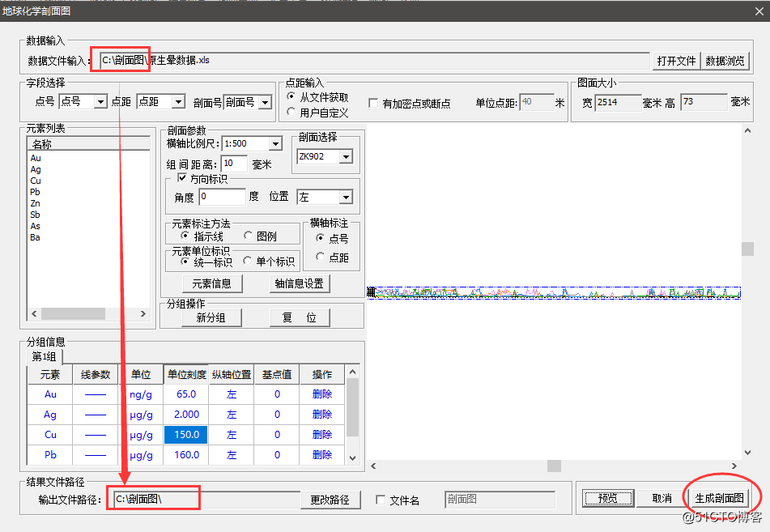Select 点号 horizontal axis label
The image size is (770, 532).
click(x=320, y=238)
